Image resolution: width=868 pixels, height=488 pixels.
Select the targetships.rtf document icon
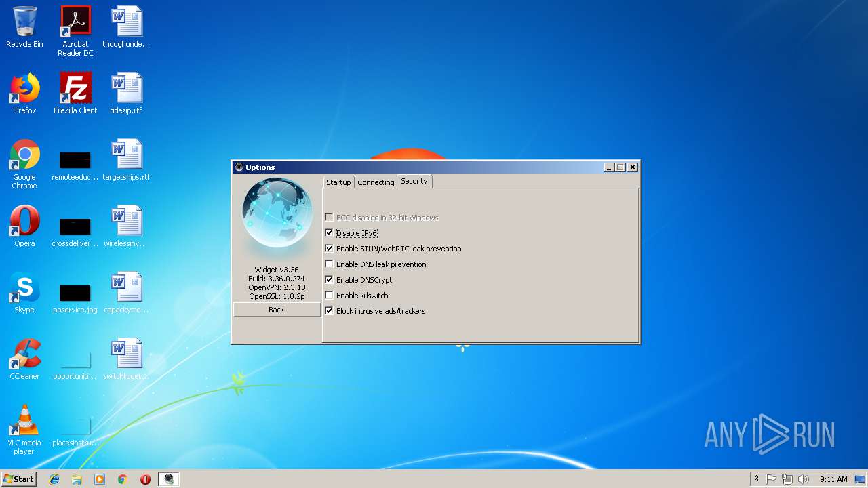126,160
